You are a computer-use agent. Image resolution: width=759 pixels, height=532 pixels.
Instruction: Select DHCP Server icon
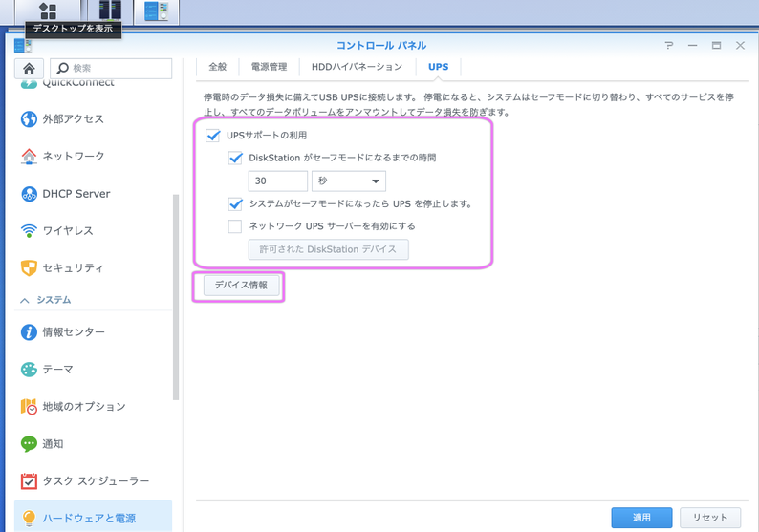pyautogui.click(x=29, y=194)
